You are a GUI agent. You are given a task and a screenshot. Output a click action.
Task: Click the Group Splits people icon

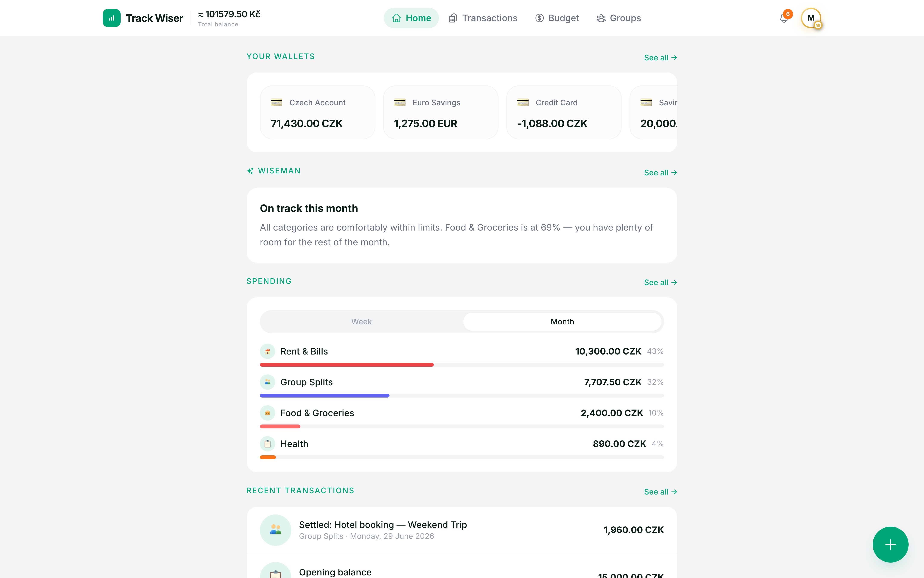tap(268, 382)
